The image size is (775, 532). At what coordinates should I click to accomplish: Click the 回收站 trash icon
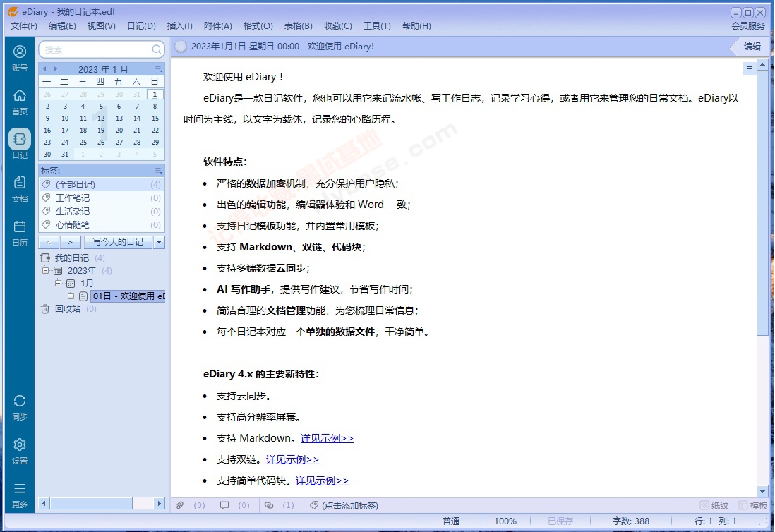point(45,309)
